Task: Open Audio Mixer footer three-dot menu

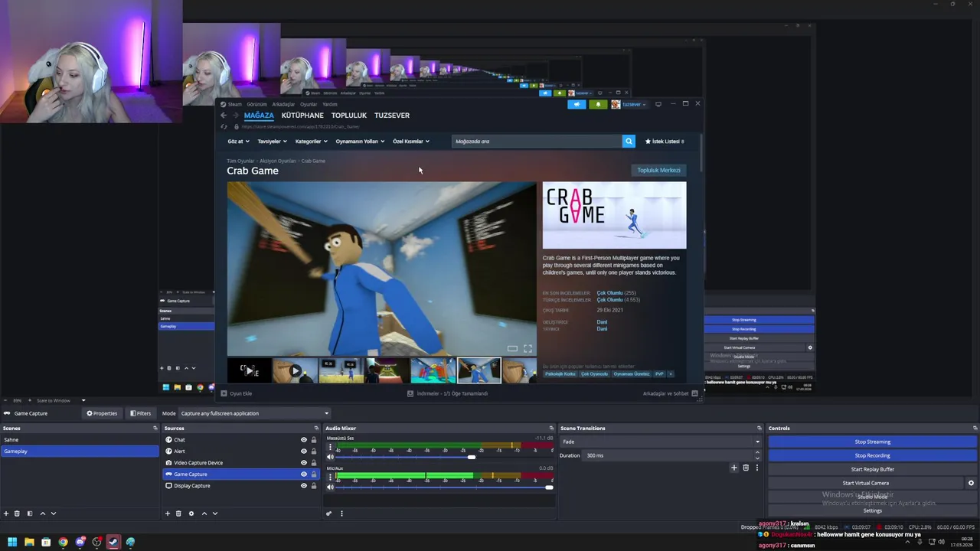Action: (x=341, y=514)
